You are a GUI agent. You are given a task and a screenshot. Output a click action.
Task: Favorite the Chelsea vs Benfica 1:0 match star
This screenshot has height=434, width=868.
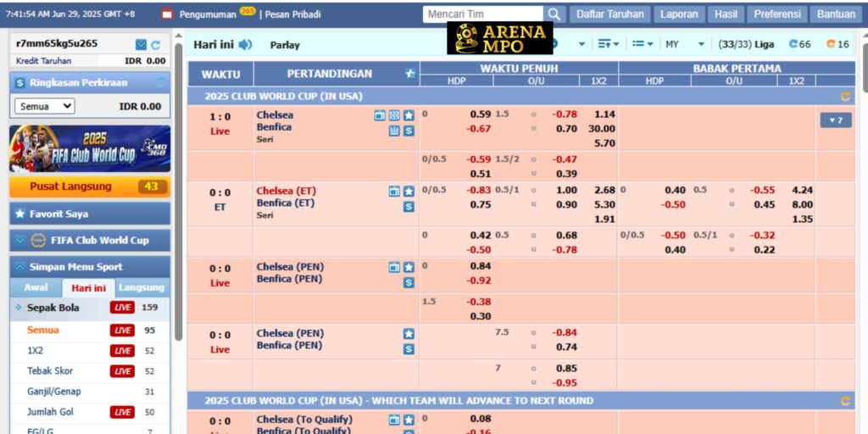coord(409,115)
